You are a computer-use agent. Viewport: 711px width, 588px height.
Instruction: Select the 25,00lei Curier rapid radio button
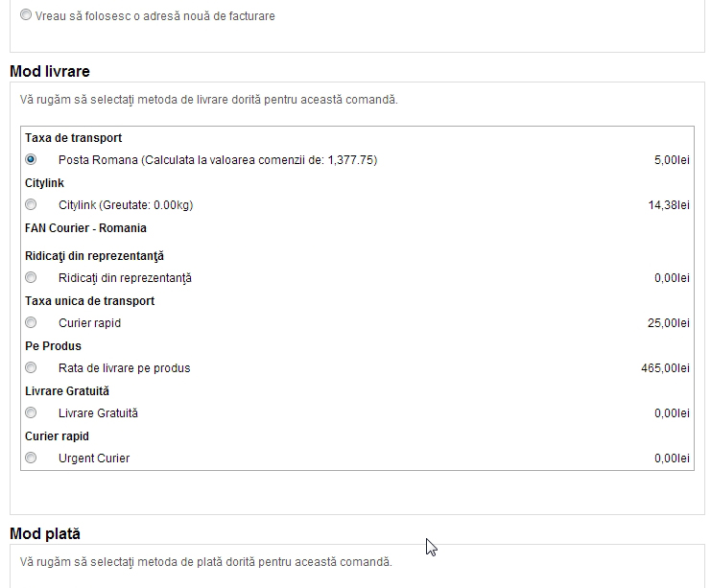point(31,322)
